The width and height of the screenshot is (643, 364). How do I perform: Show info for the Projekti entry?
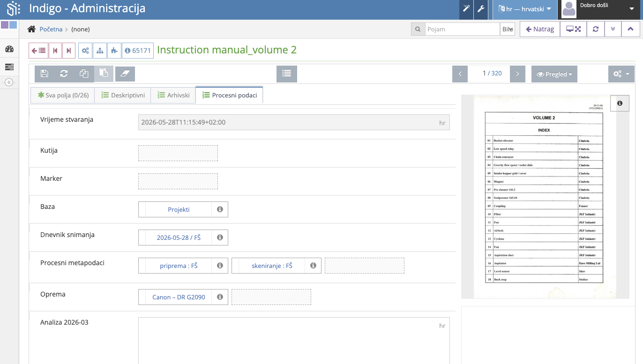tap(220, 209)
